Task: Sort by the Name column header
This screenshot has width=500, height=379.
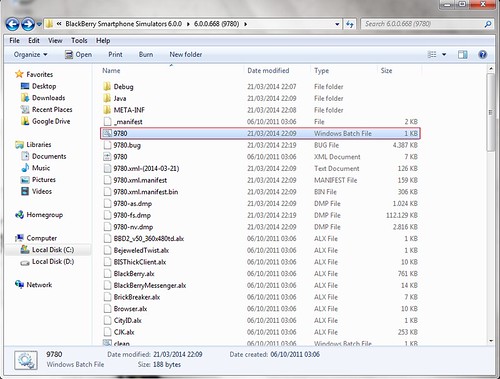Action: 111,71
